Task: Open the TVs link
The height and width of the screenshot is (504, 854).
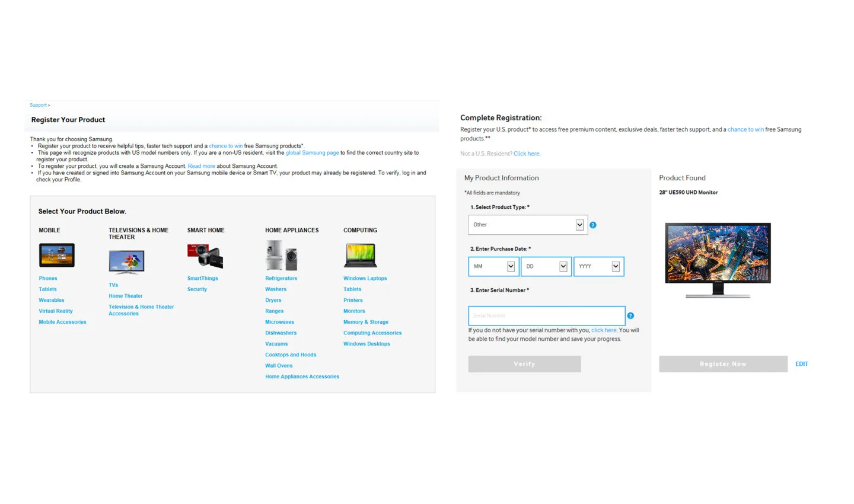Action: point(113,285)
